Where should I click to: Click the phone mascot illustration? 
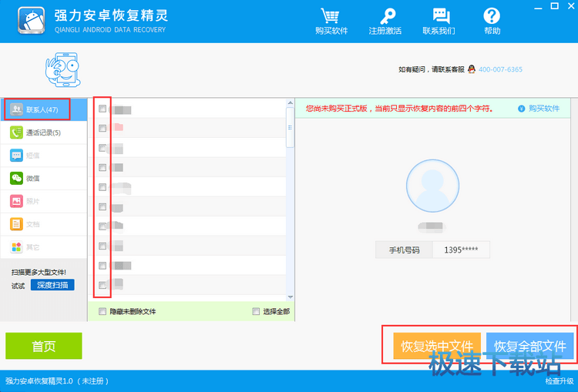pos(63,69)
